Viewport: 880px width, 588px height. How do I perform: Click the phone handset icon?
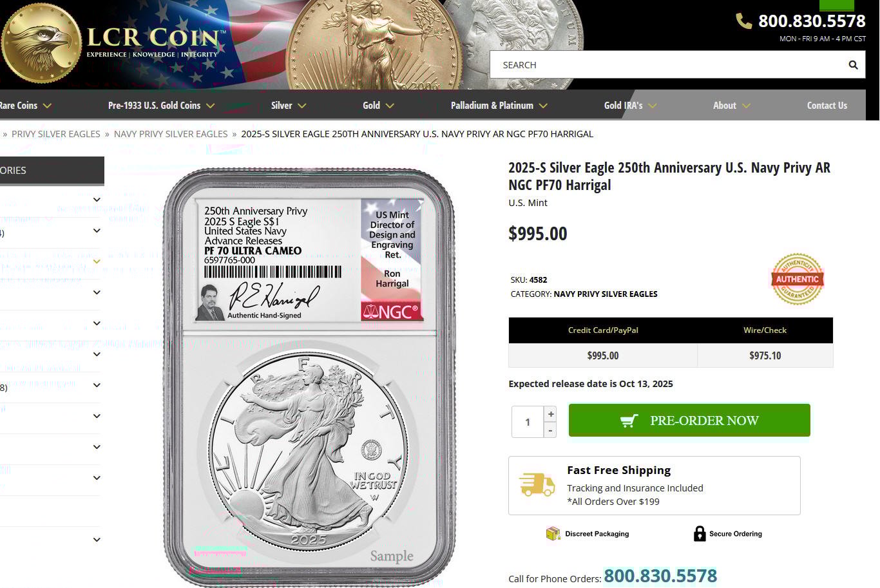click(x=743, y=21)
